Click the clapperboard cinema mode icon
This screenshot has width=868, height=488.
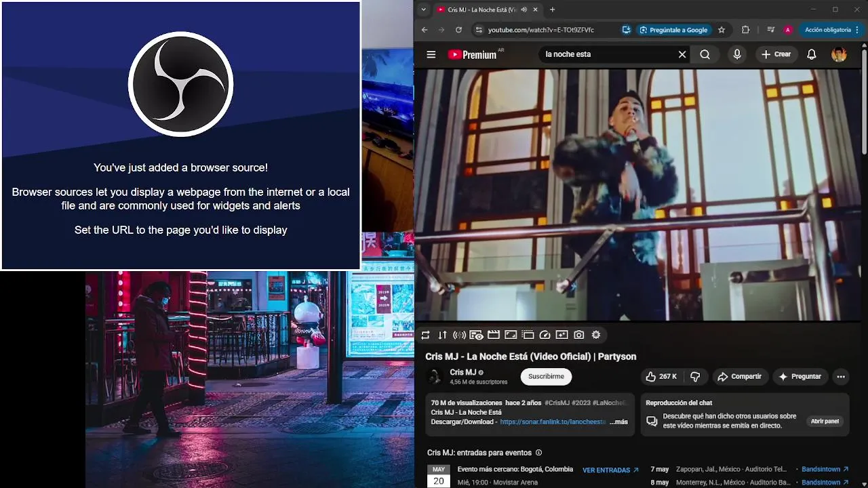(x=493, y=335)
